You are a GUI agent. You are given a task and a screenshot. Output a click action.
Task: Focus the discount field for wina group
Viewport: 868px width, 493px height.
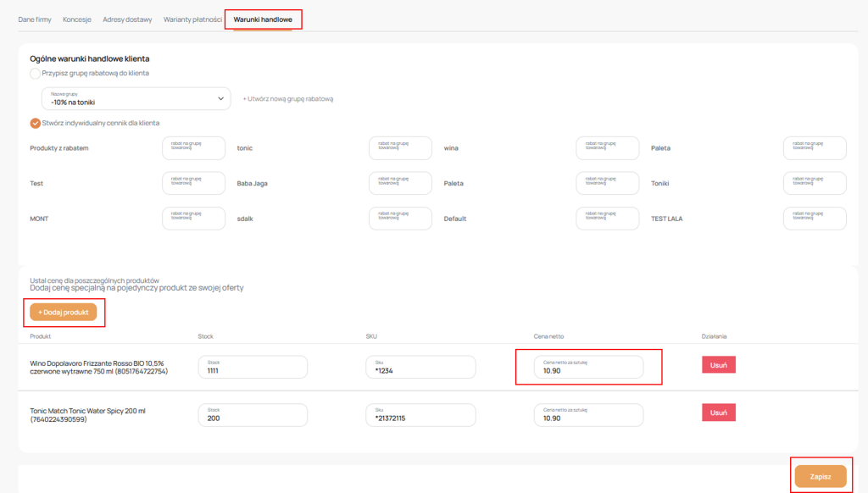coord(607,148)
